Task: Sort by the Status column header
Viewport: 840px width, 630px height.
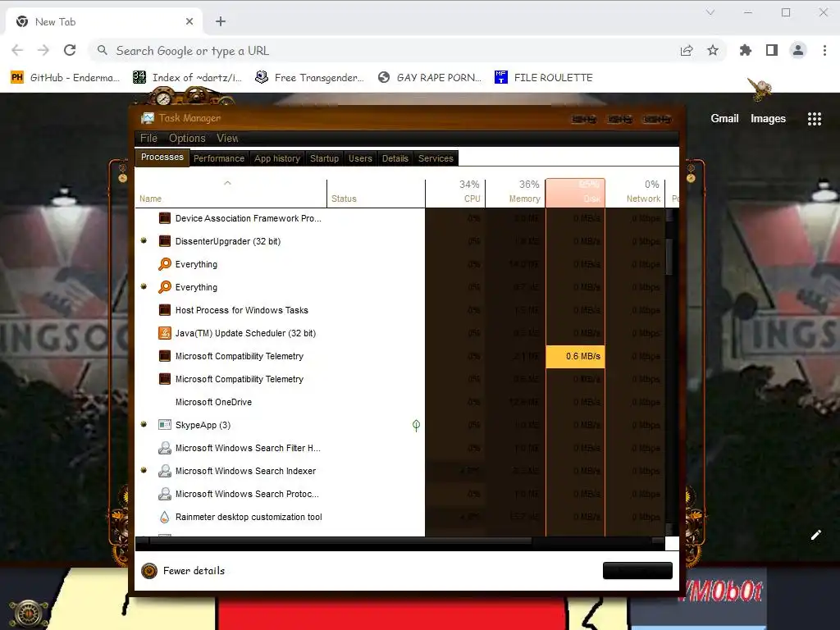Action: (376, 193)
